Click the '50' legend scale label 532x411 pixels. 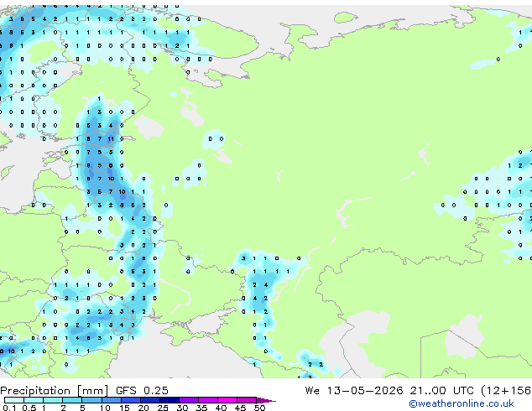(259, 408)
